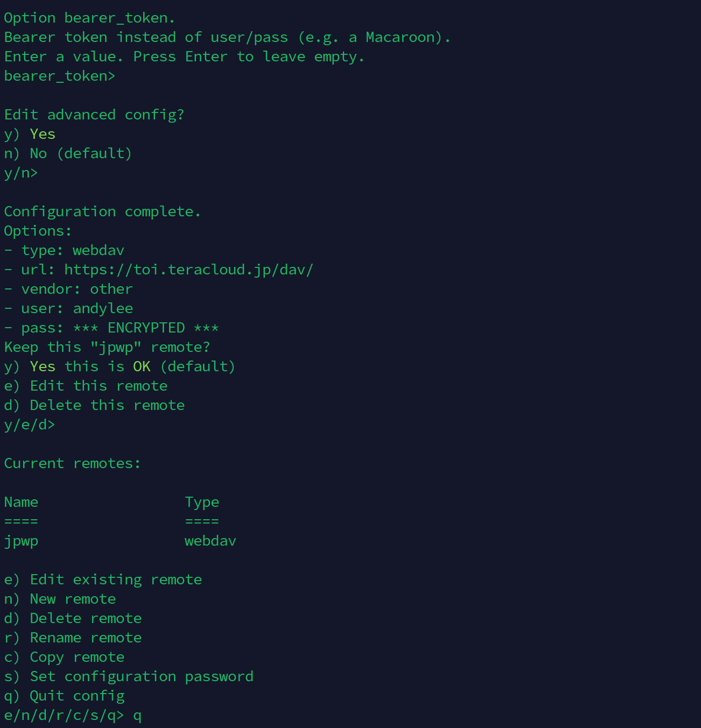Image resolution: width=701 pixels, height=728 pixels.
Task: Click the encrypted pass line
Action: [x=111, y=328]
